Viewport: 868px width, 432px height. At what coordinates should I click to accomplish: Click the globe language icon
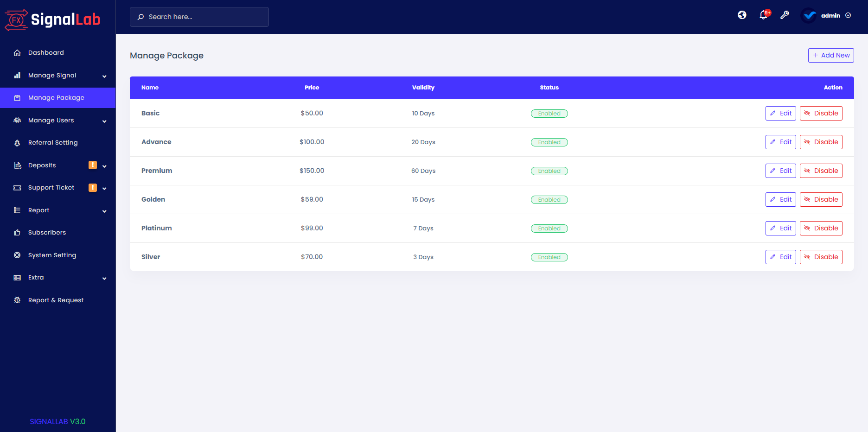pos(741,15)
